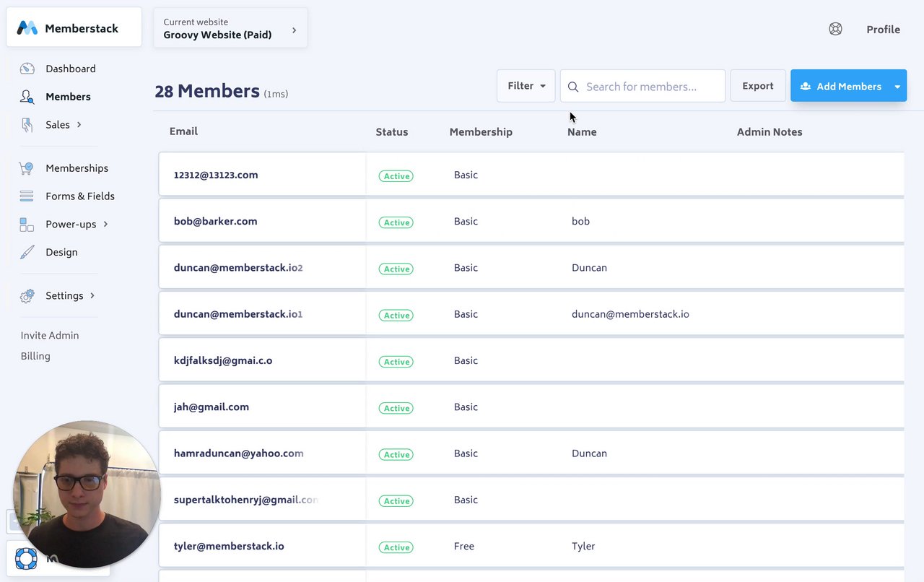924x582 pixels.
Task: Open help via lifebuoy icon near Profile
Action: click(835, 30)
